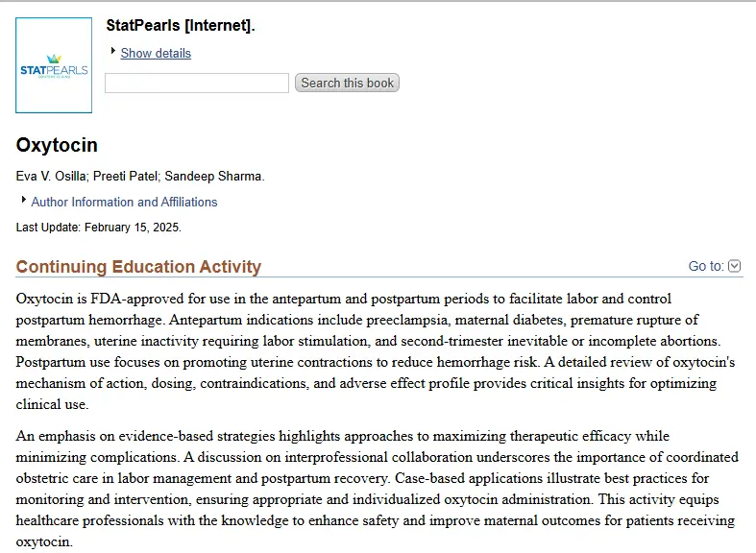Click the Go to down-arrow icon
756x553 pixels.
(734, 266)
